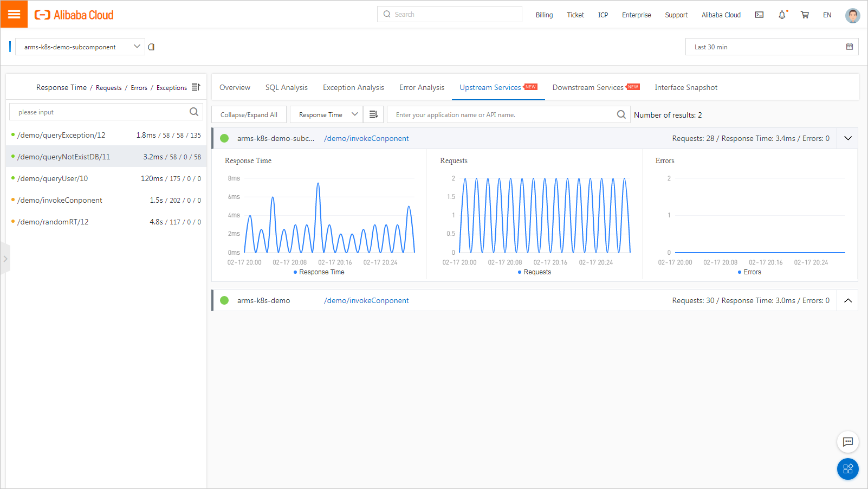Image resolution: width=868 pixels, height=489 pixels.
Task: Toggle the Errors chart legend
Action: (749, 272)
